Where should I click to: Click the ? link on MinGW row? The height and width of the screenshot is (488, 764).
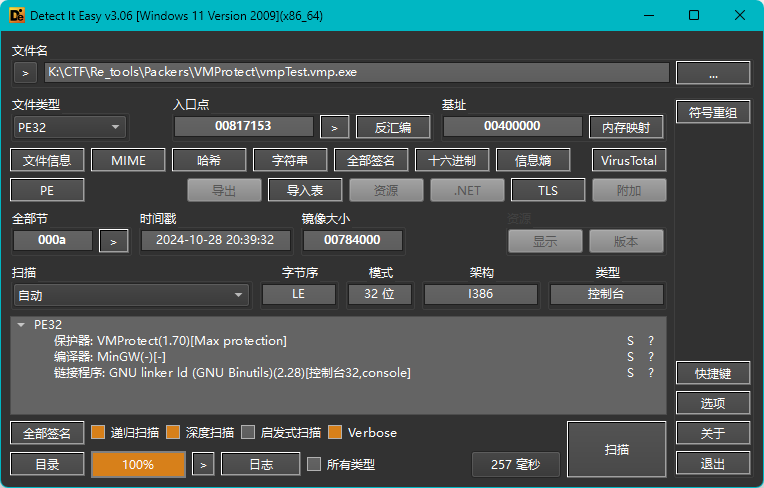tap(651, 357)
